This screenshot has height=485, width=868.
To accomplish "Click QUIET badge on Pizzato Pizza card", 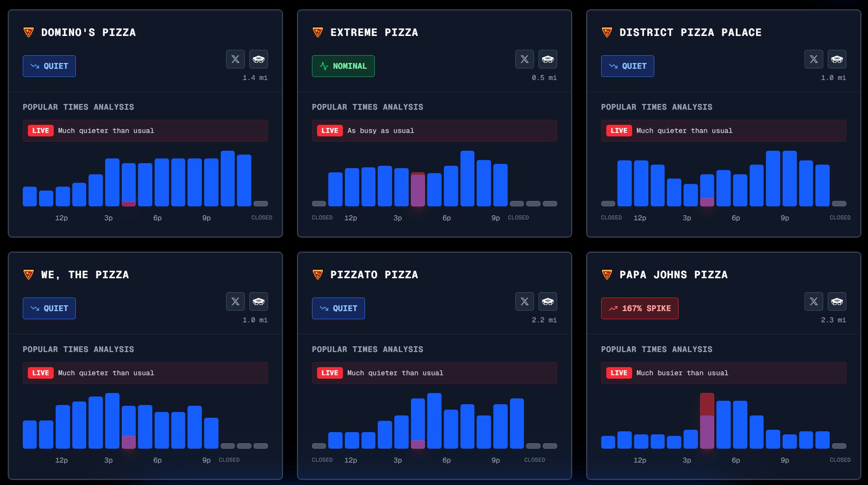I will [x=338, y=308].
